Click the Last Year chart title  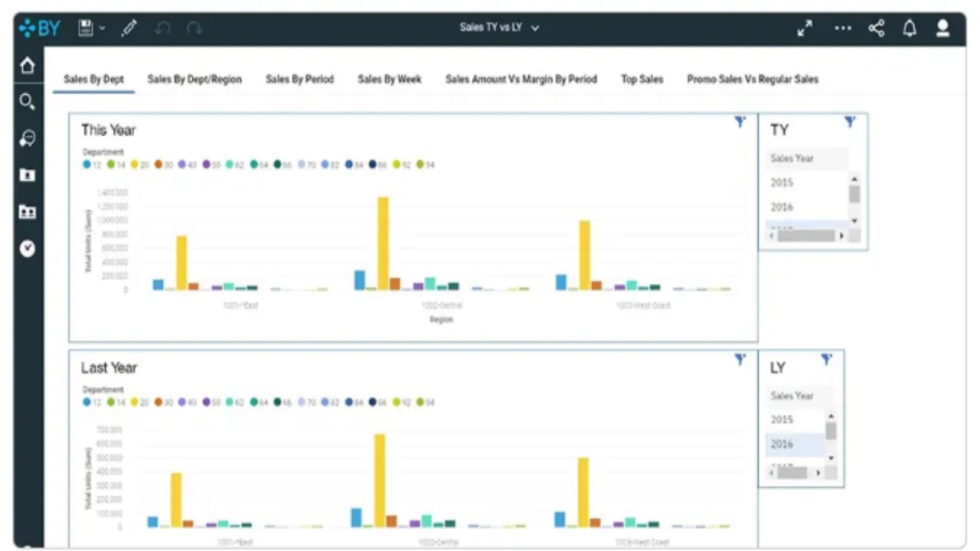pyautogui.click(x=109, y=367)
